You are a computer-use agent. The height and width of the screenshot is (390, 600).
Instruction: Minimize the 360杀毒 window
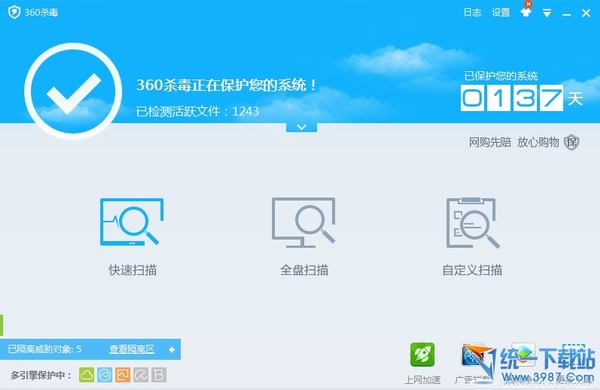[567, 15]
